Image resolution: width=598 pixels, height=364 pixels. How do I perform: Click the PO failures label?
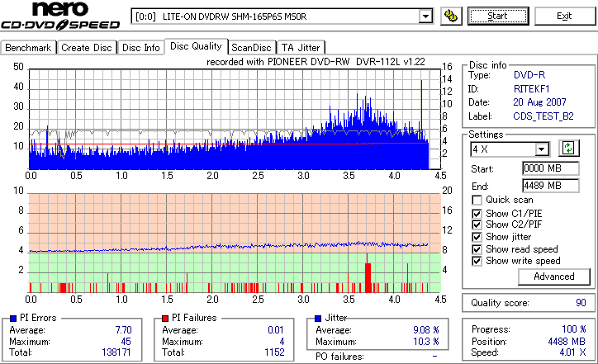tap(339, 357)
